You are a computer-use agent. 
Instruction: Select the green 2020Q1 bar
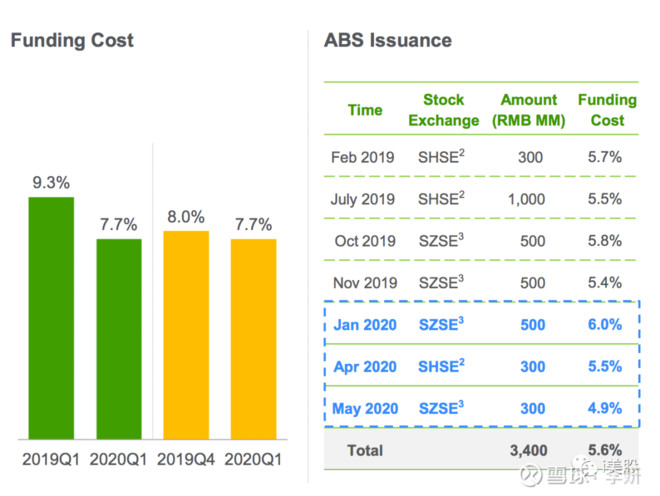119,339
